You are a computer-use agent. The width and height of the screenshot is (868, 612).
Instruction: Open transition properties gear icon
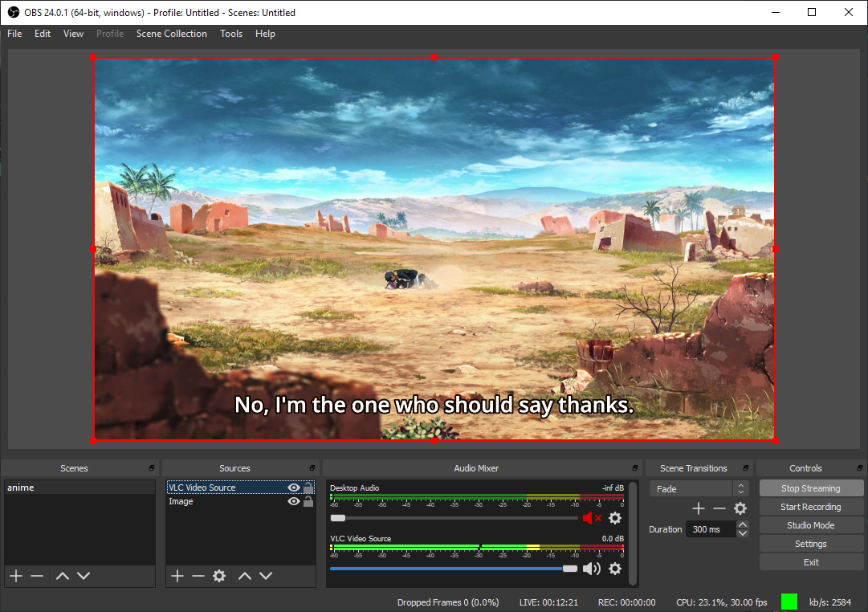point(740,508)
